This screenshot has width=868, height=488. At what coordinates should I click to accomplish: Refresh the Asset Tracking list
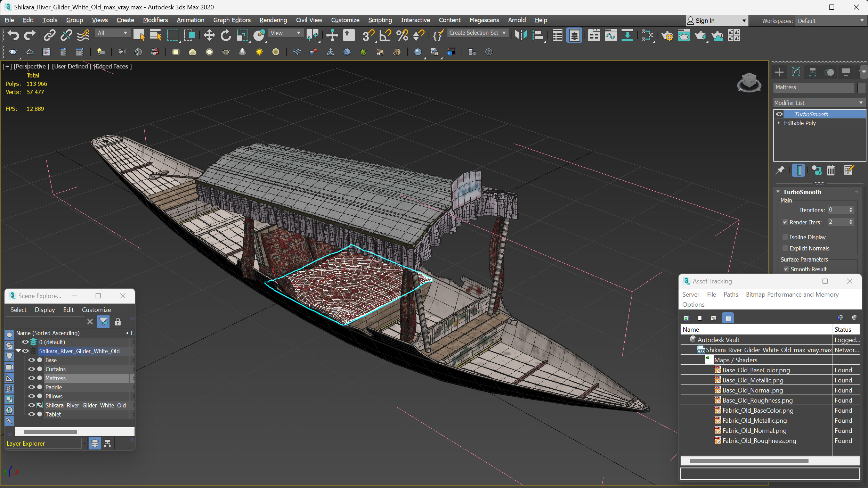click(x=686, y=318)
